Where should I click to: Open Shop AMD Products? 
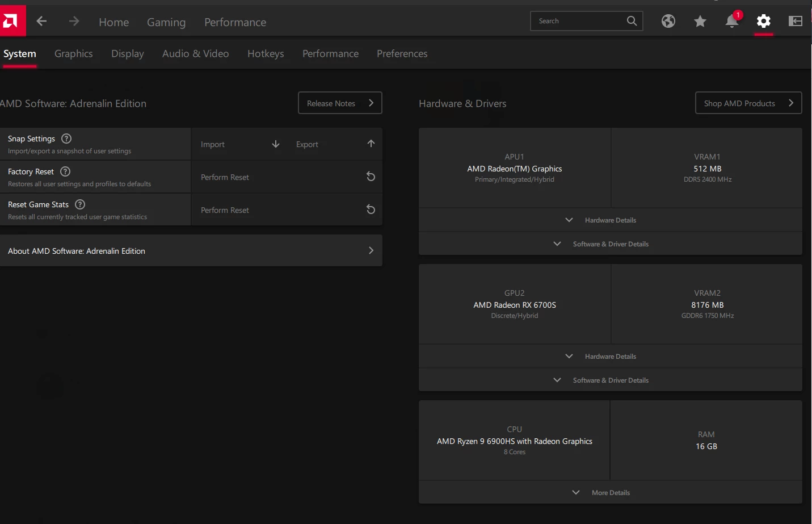click(x=748, y=103)
